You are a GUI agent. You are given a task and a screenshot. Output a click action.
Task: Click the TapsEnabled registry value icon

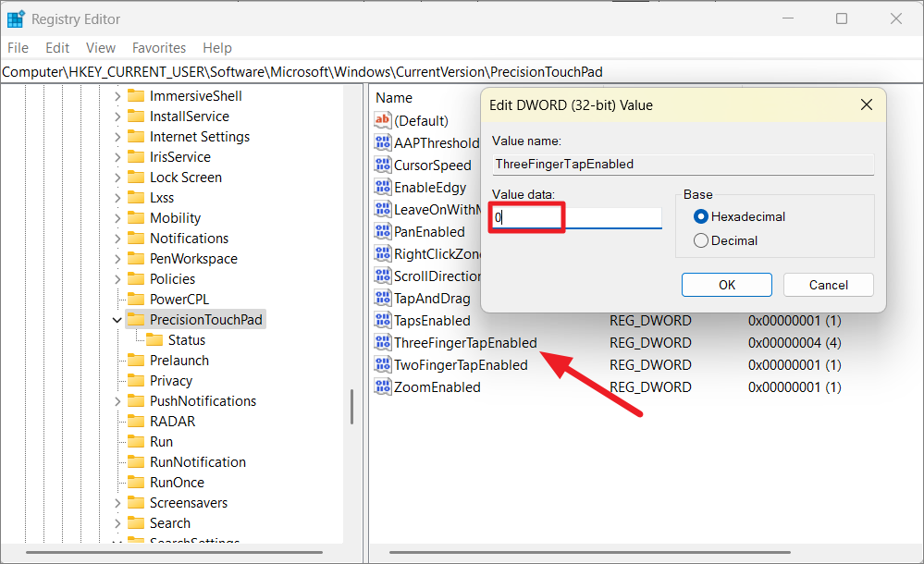coord(383,321)
